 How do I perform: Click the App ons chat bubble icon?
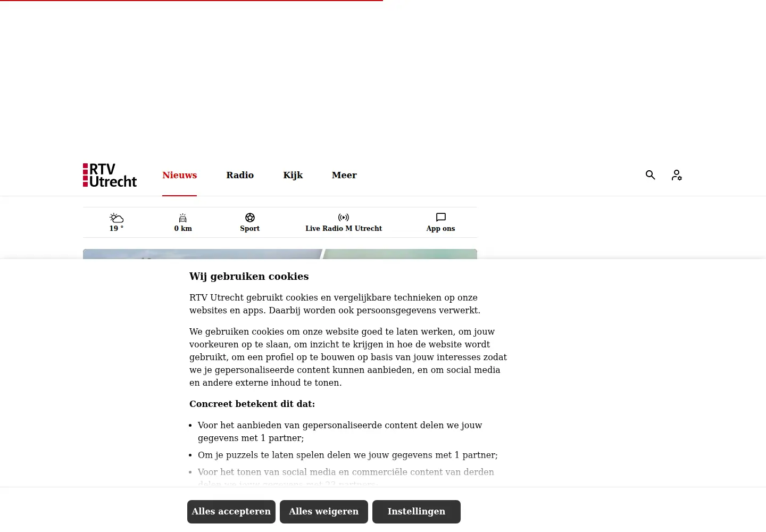click(441, 218)
